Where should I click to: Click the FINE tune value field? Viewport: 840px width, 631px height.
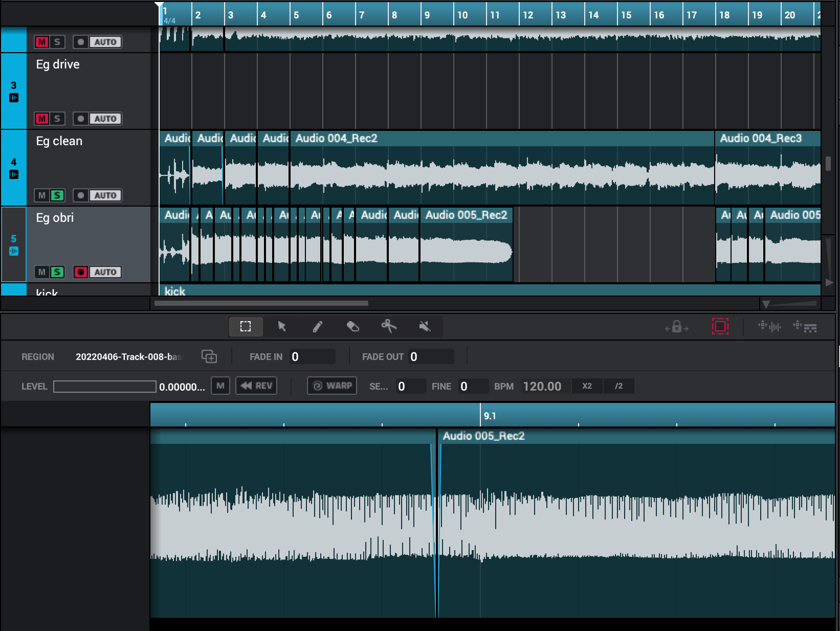(473, 386)
